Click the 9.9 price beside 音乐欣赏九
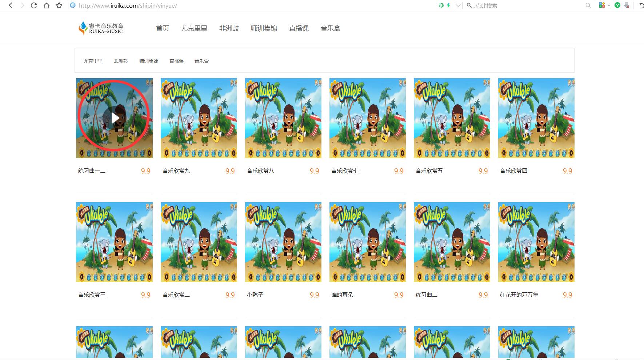Screen dimensions: 644x360 (230, 171)
